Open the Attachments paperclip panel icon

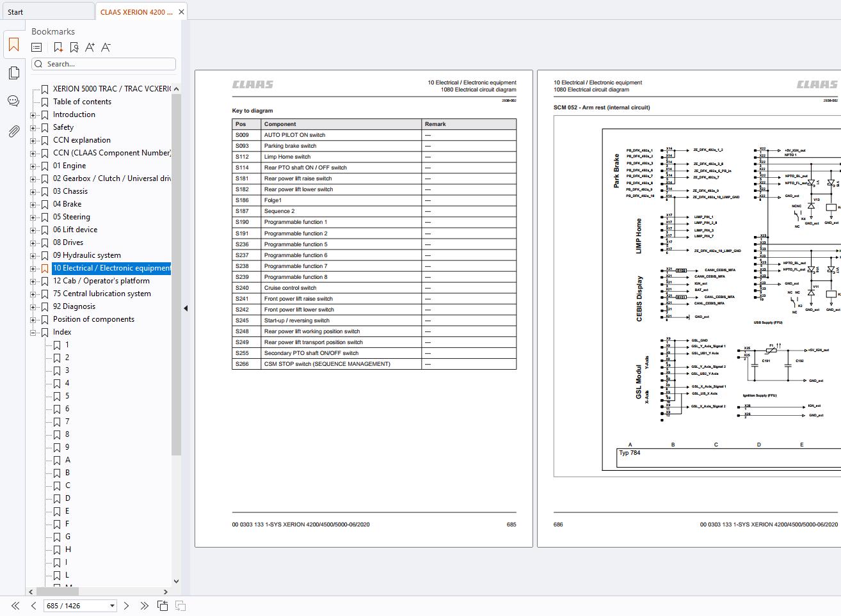pyautogui.click(x=13, y=131)
